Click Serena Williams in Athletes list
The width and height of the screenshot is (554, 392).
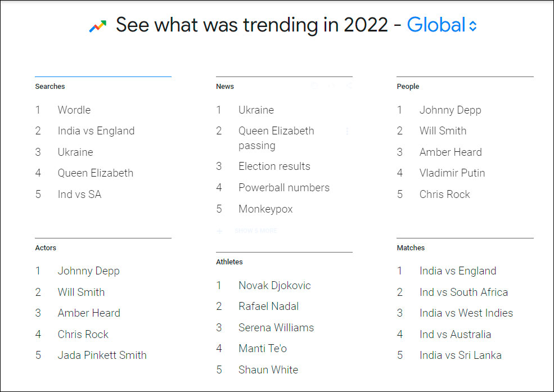pyautogui.click(x=276, y=327)
